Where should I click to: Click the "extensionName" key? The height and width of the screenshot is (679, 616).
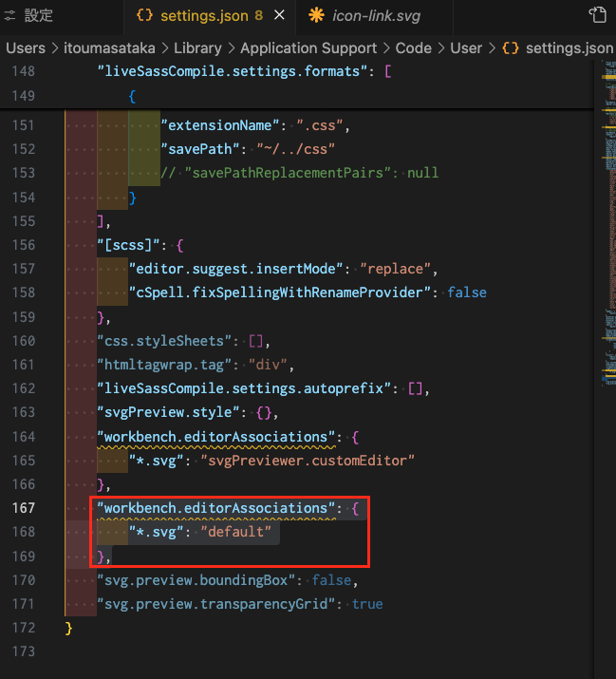[219, 125]
